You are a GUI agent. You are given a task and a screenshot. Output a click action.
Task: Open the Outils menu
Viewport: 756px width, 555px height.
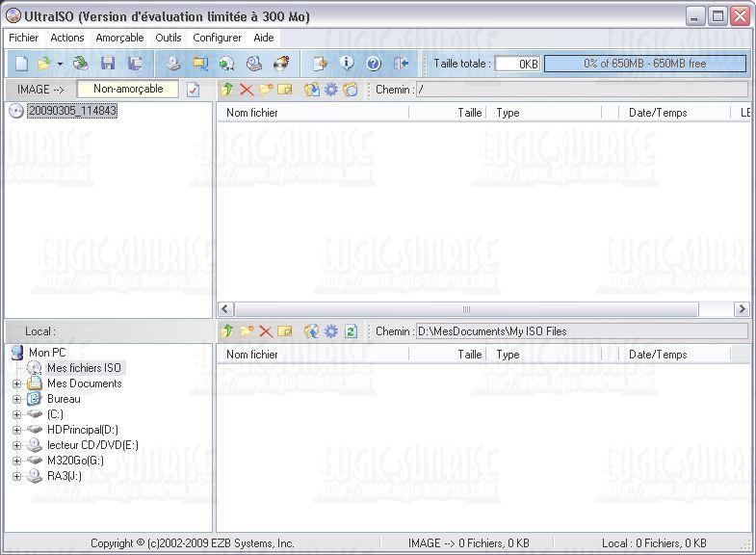coord(169,38)
